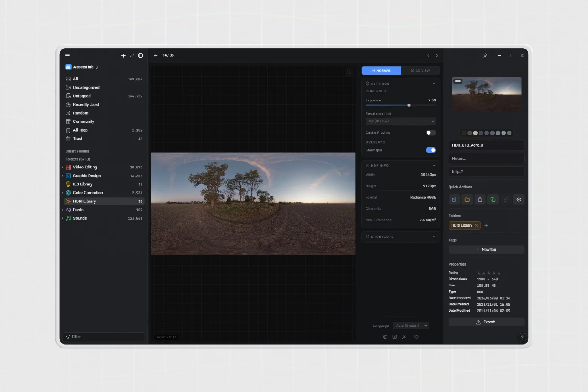Toggle the sidebar layout panel icon
588x392 pixels.
[141, 55]
